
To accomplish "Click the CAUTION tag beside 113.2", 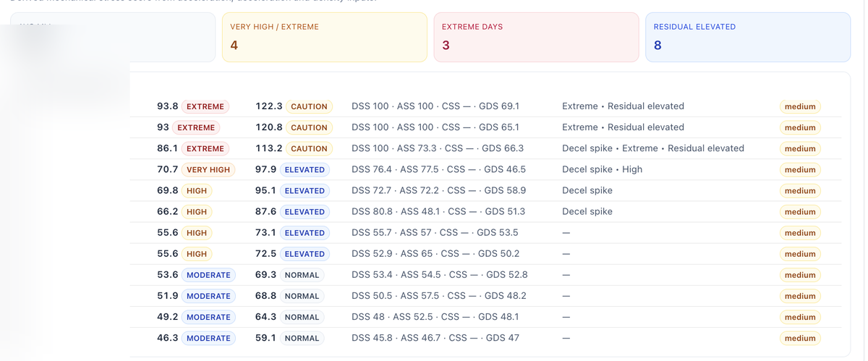I will point(309,148).
